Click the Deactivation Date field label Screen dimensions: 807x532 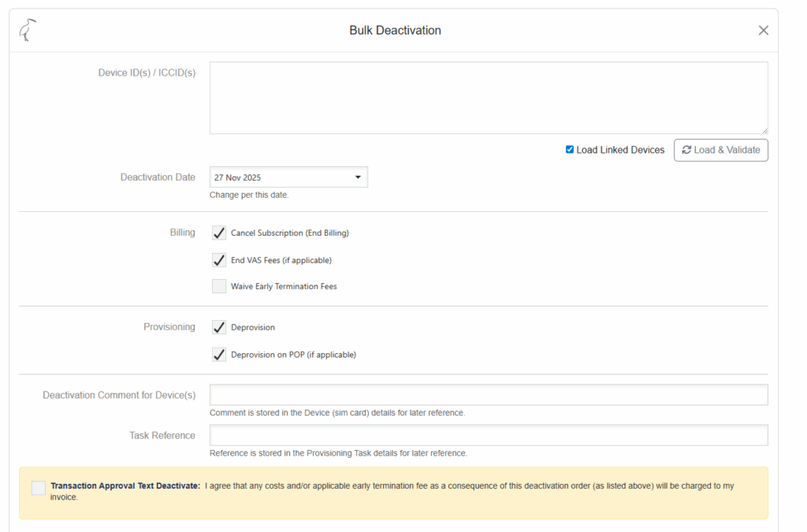click(158, 177)
